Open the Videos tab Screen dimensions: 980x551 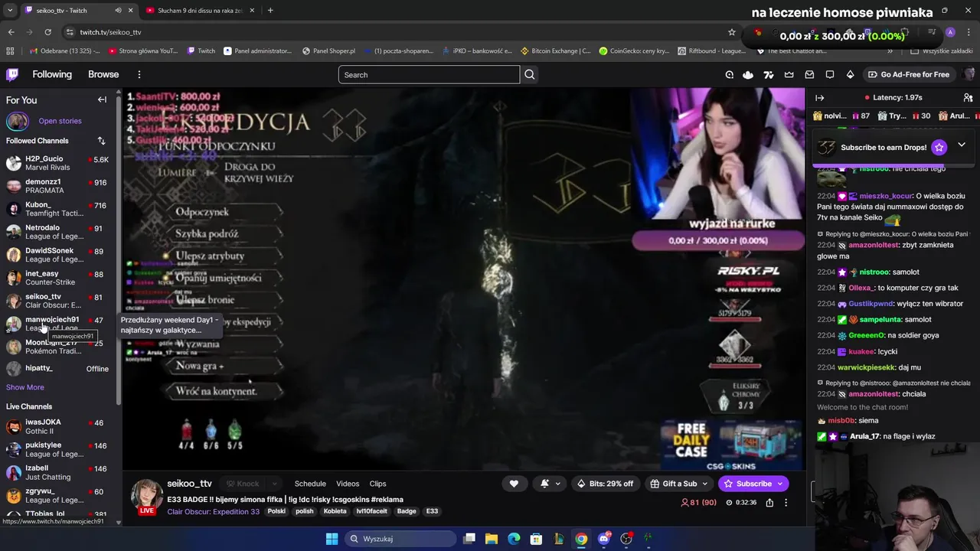348,484
